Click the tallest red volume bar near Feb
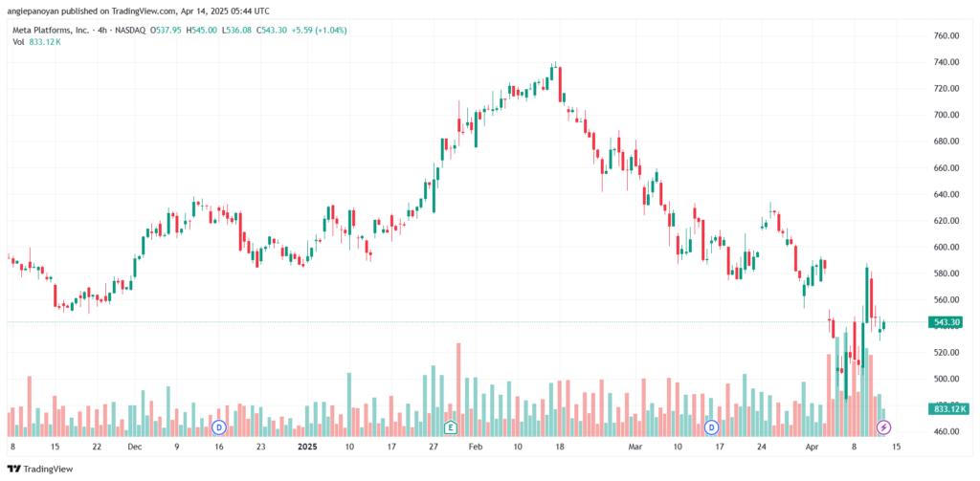 click(x=458, y=389)
